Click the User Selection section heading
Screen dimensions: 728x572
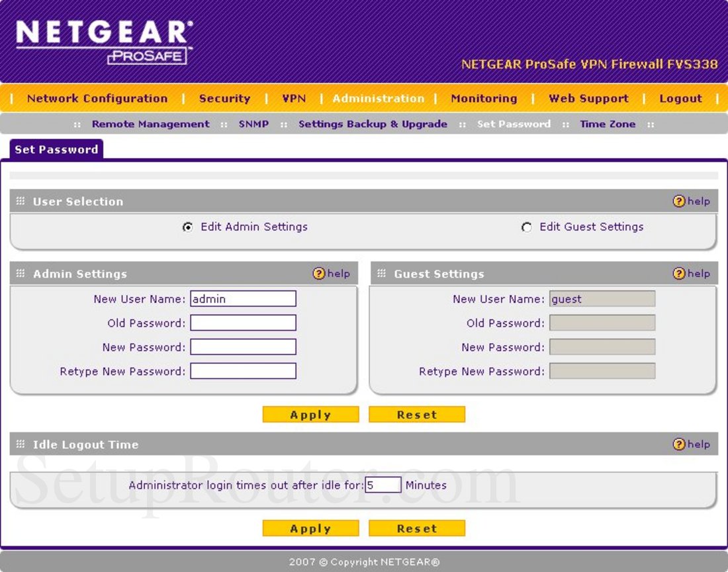78,201
